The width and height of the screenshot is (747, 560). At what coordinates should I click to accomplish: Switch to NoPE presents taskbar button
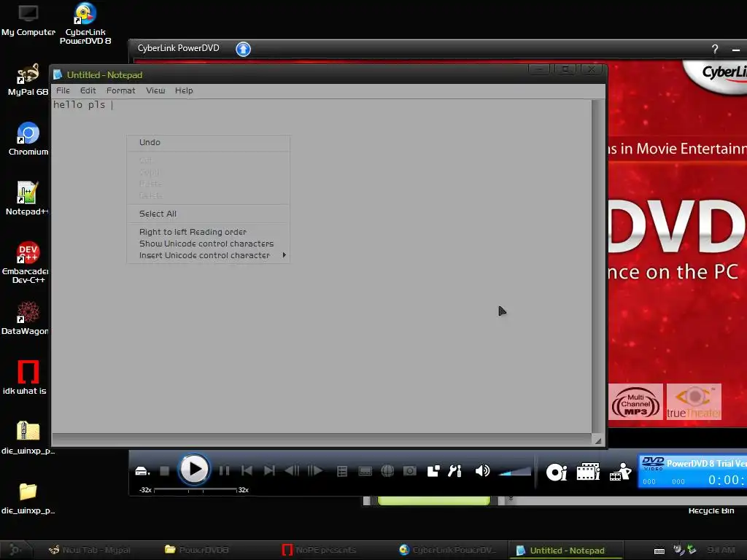[320, 550]
